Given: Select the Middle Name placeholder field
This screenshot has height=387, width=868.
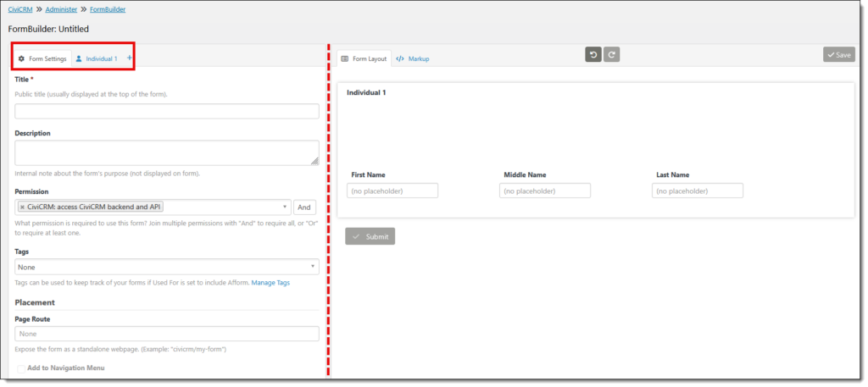Looking at the screenshot, I should pos(545,191).
